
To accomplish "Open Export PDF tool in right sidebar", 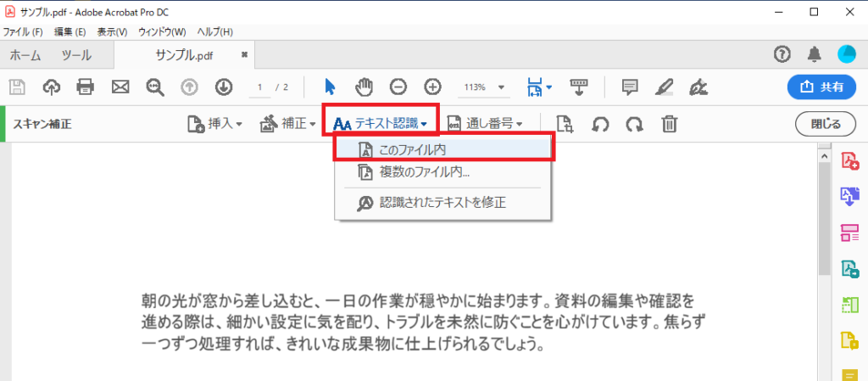I will pos(849,197).
